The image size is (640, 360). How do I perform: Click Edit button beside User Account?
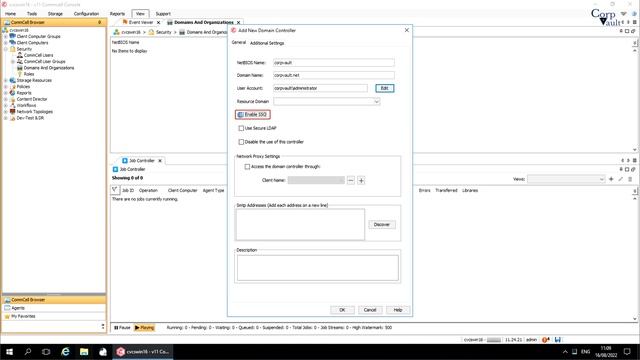pyautogui.click(x=384, y=88)
